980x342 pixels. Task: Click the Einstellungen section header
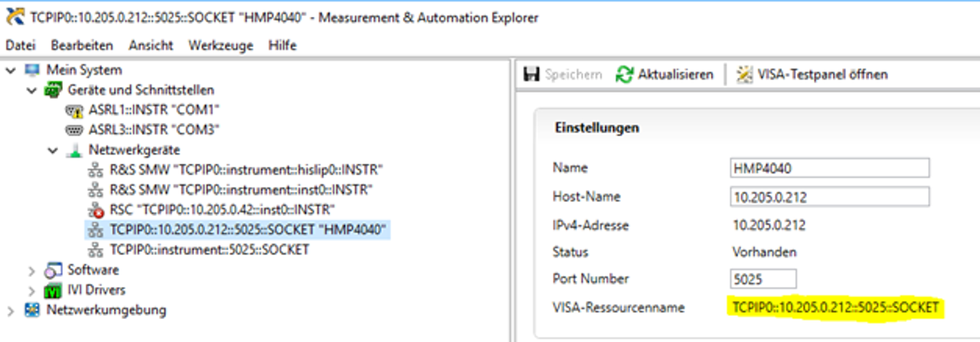click(x=596, y=128)
